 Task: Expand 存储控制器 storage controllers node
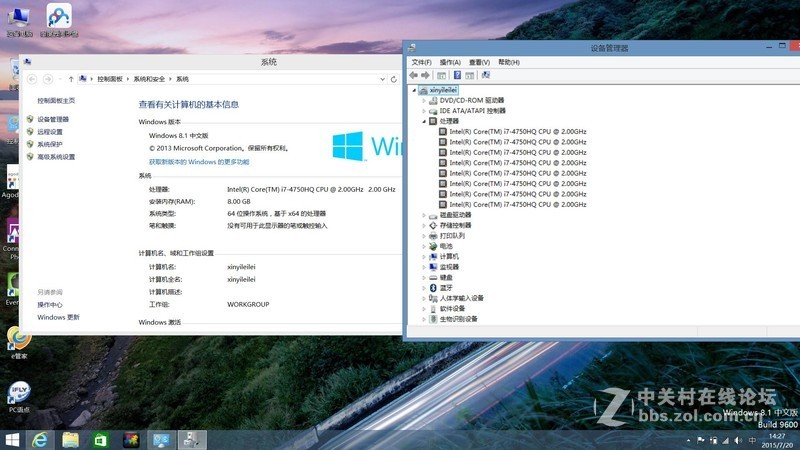click(423, 226)
